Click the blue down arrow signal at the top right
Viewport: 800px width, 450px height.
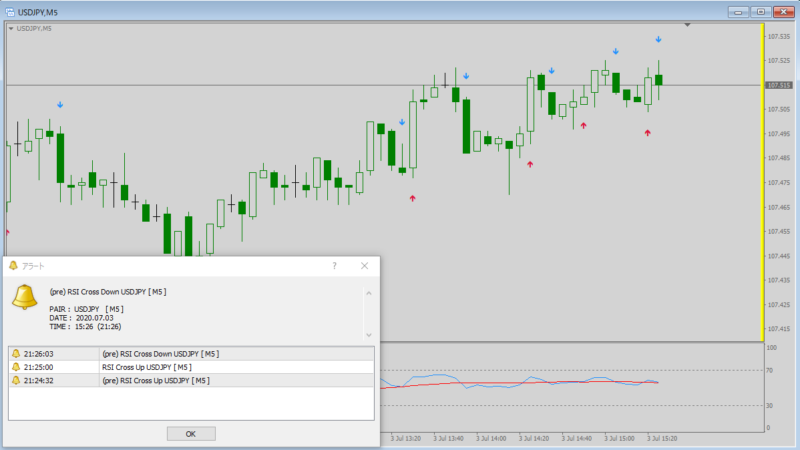pos(659,39)
